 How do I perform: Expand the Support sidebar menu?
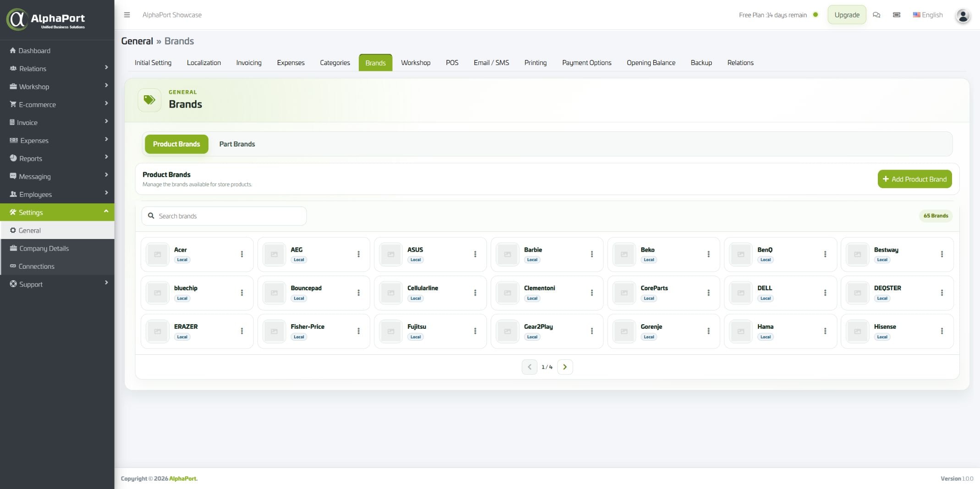pyautogui.click(x=57, y=284)
